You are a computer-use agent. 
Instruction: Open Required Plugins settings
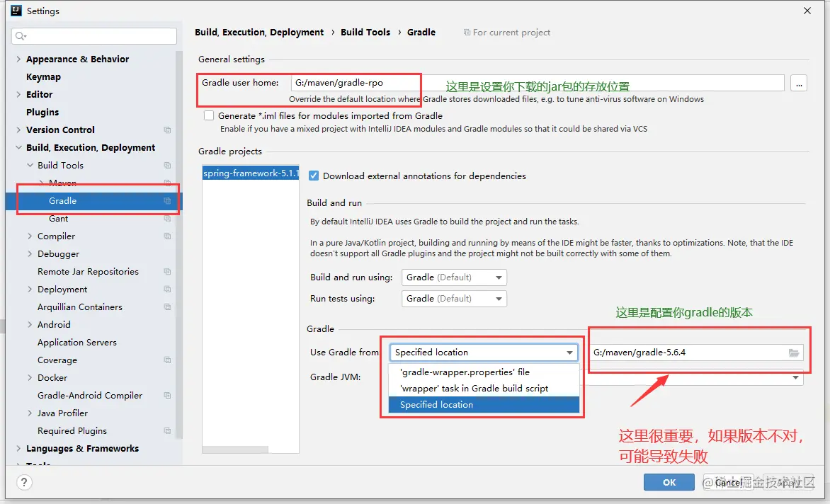(x=72, y=431)
